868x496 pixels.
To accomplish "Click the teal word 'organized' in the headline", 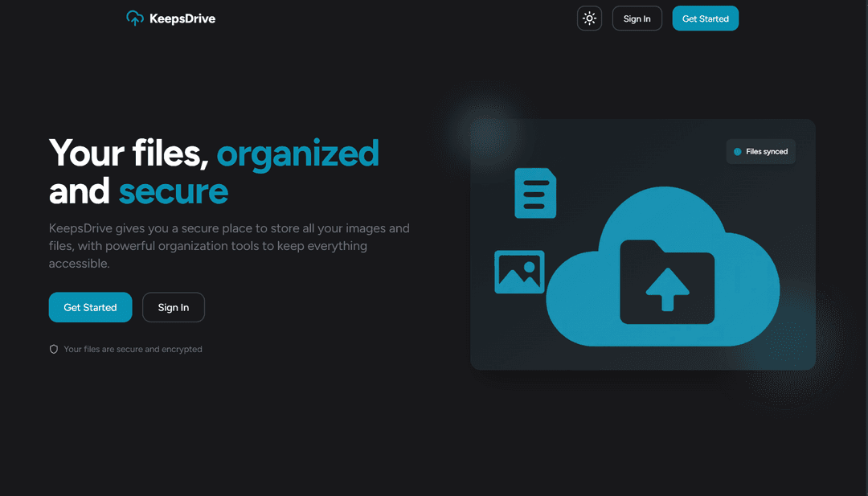I will point(297,153).
